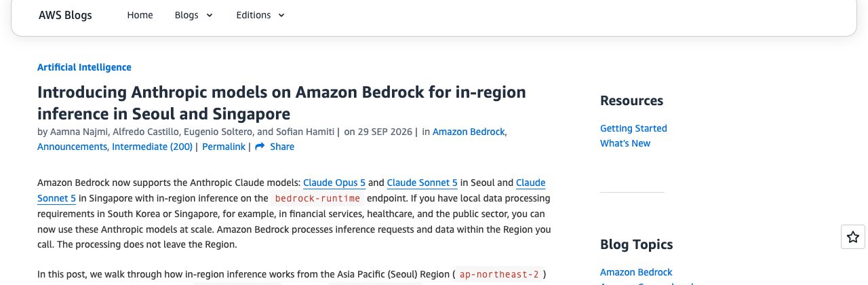868x285 pixels.
Task: Open Amazon Bedrock under Blog Topics
Action: [x=636, y=272]
